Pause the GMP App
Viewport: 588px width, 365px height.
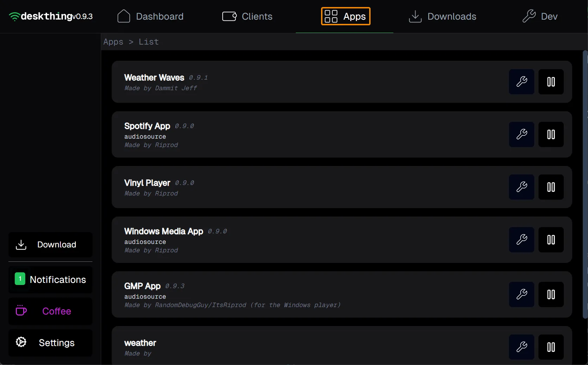[551, 294]
